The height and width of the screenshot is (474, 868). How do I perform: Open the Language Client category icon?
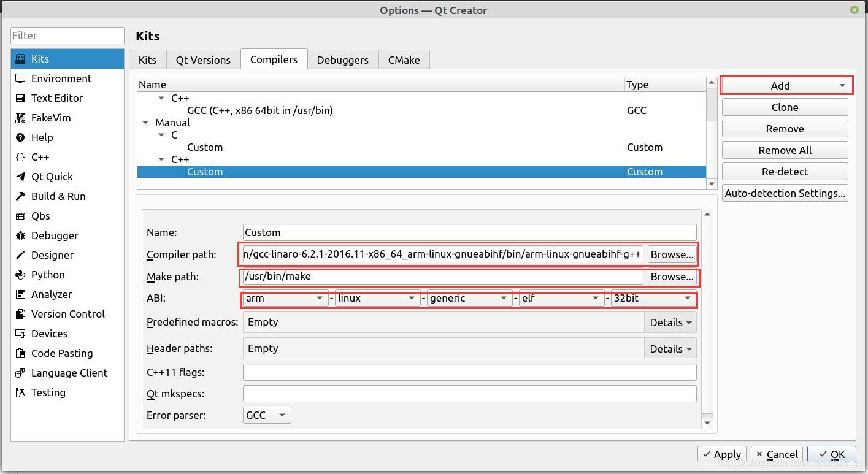coord(20,373)
